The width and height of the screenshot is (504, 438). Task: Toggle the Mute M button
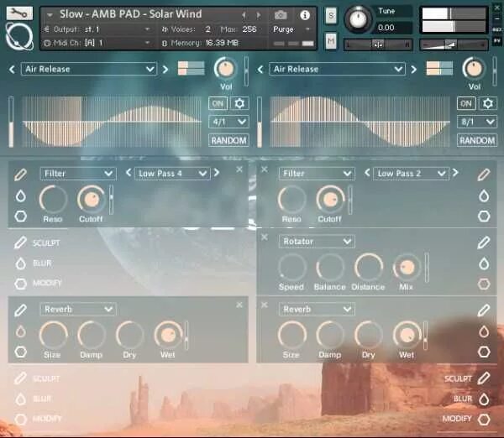point(331,41)
